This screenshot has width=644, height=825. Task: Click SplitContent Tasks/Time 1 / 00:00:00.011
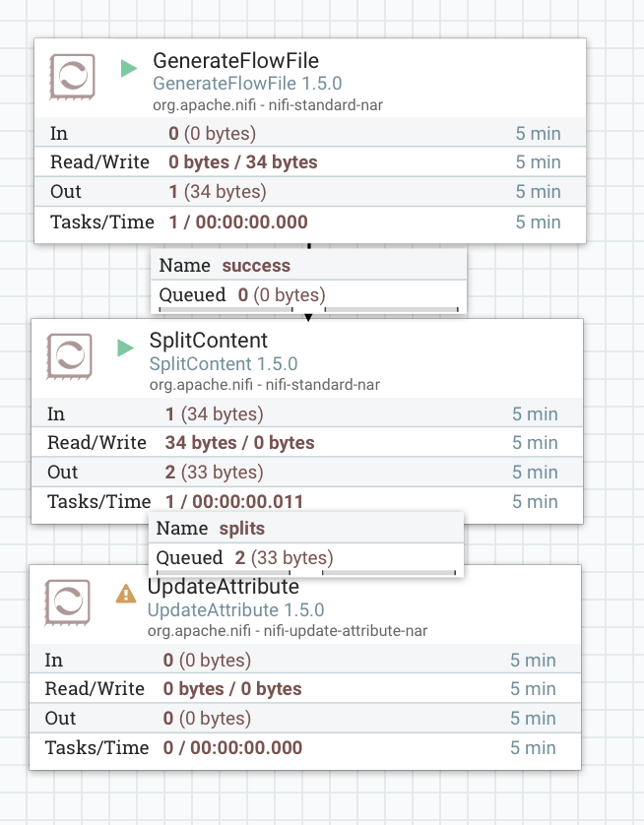[x=234, y=501]
